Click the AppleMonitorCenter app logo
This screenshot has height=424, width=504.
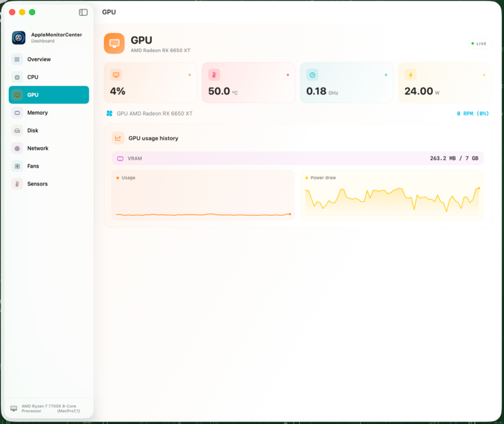point(19,38)
